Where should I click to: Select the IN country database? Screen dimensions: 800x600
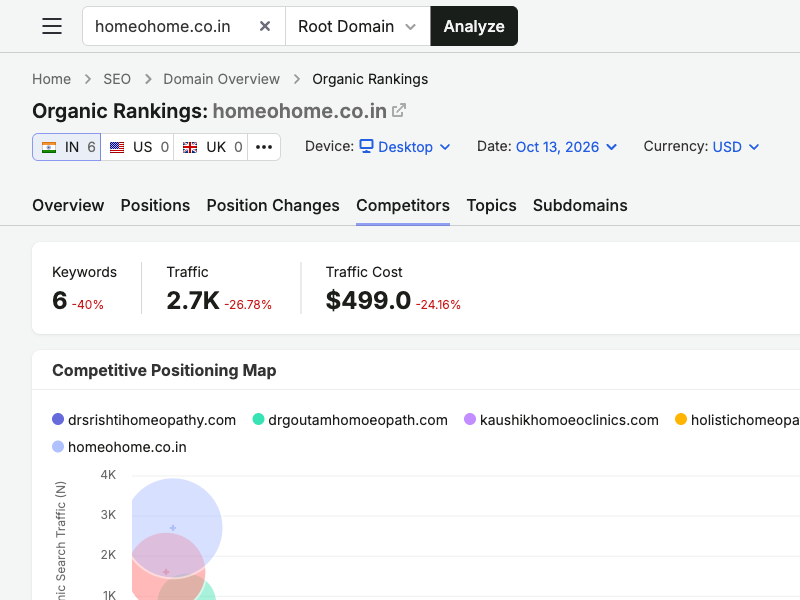point(67,147)
